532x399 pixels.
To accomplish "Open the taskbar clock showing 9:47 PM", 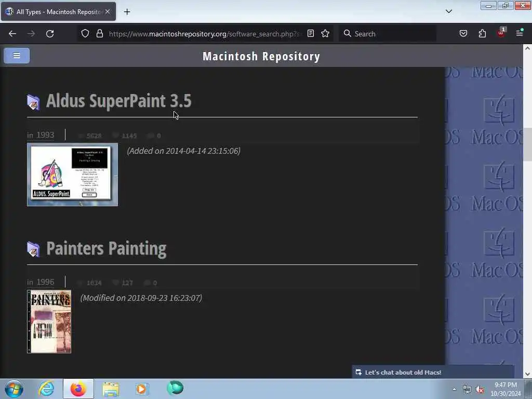I will coord(506,389).
